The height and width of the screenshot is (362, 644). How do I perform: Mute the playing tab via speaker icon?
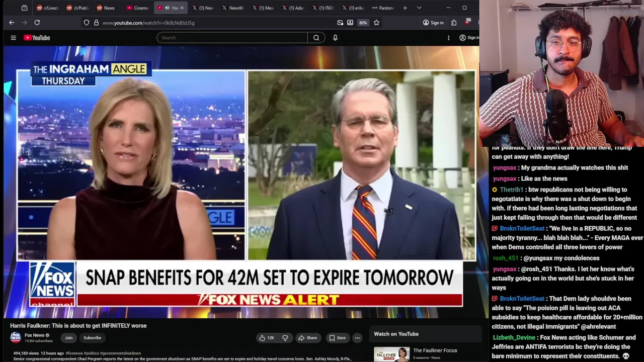168,8
